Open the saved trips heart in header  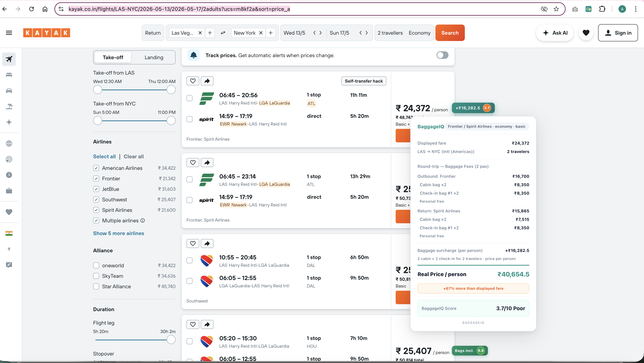(x=586, y=33)
